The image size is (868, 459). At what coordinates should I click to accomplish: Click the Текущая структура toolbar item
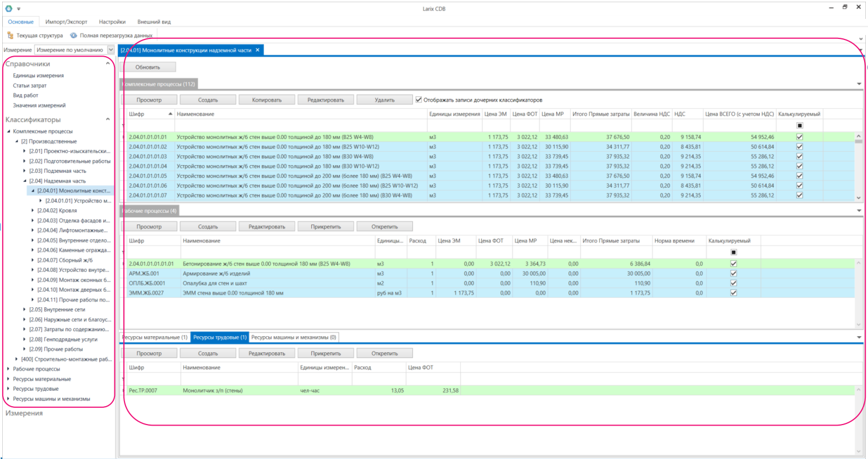pos(35,36)
